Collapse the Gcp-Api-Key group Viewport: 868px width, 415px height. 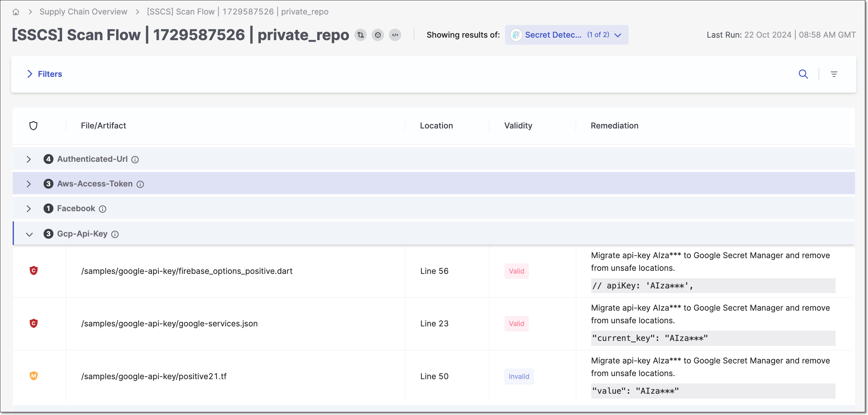click(29, 234)
